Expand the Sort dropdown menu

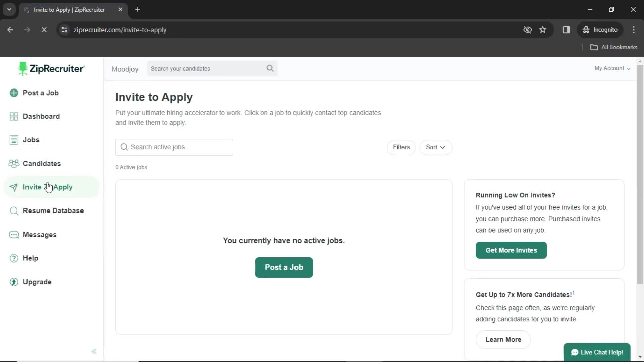point(436,147)
